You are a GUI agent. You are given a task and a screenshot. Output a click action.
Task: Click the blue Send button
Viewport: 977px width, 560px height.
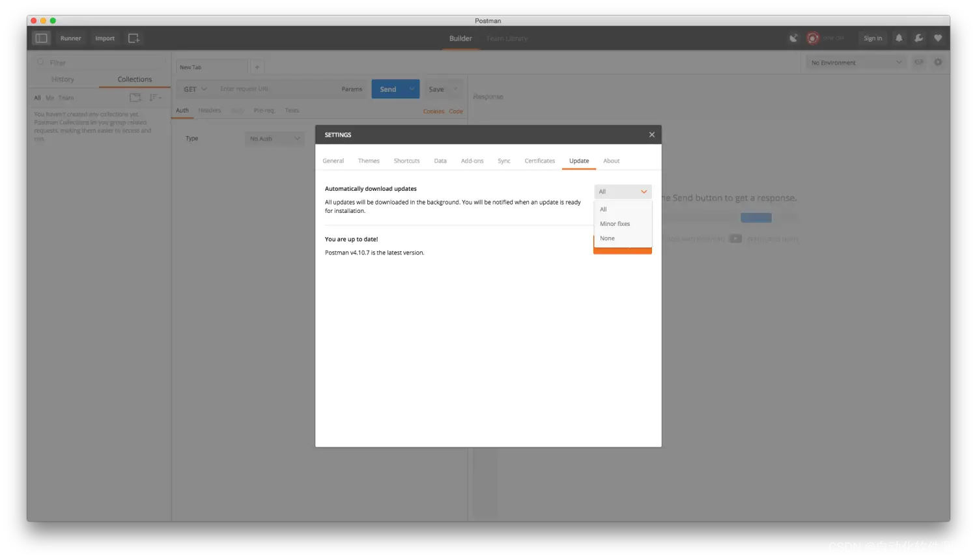click(x=388, y=89)
